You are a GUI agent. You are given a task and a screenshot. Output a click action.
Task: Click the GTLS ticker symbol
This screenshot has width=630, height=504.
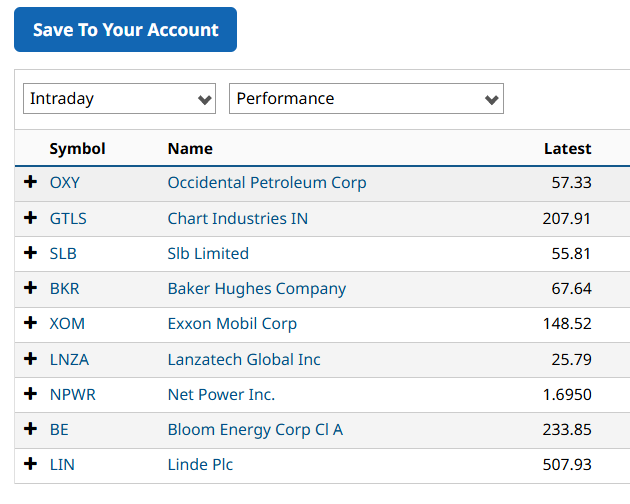coord(67,218)
